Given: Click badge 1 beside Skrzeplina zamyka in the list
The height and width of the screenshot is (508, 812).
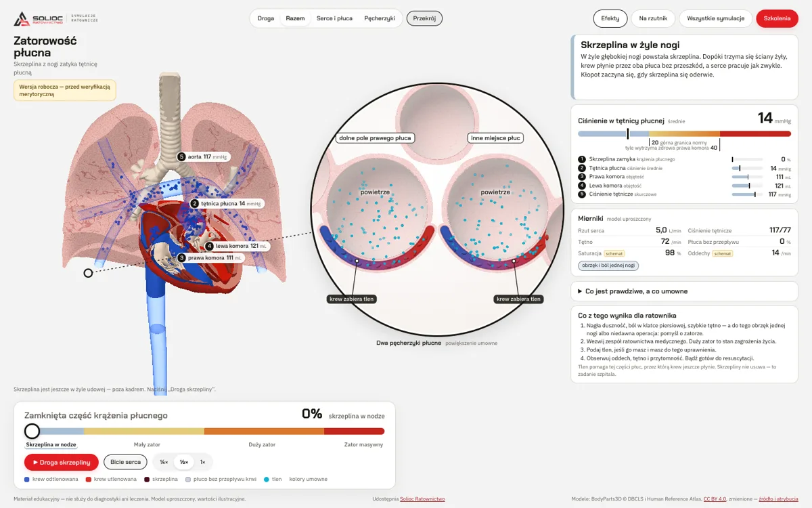Looking at the screenshot, I should pyautogui.click(x=582, y=159).
